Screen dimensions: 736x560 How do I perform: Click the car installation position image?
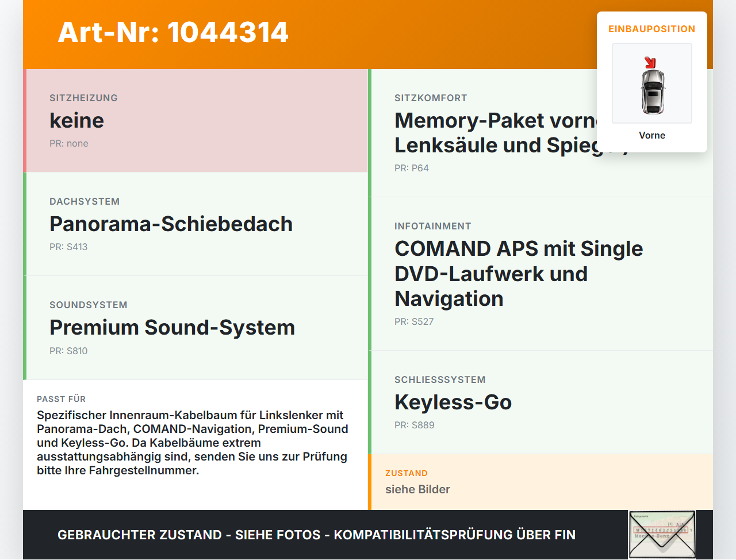(x=652, y=83)
